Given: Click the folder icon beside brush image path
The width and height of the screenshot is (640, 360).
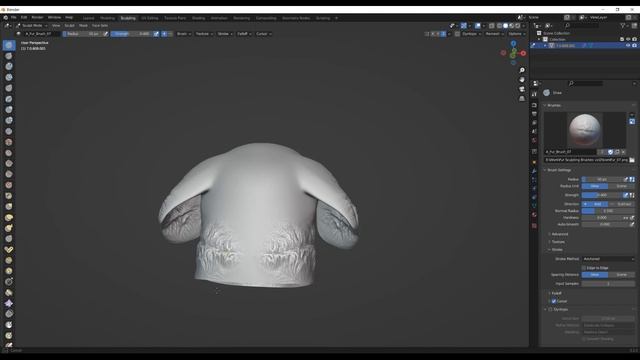Looking at the screenshot, I should (x=632, y=160).
